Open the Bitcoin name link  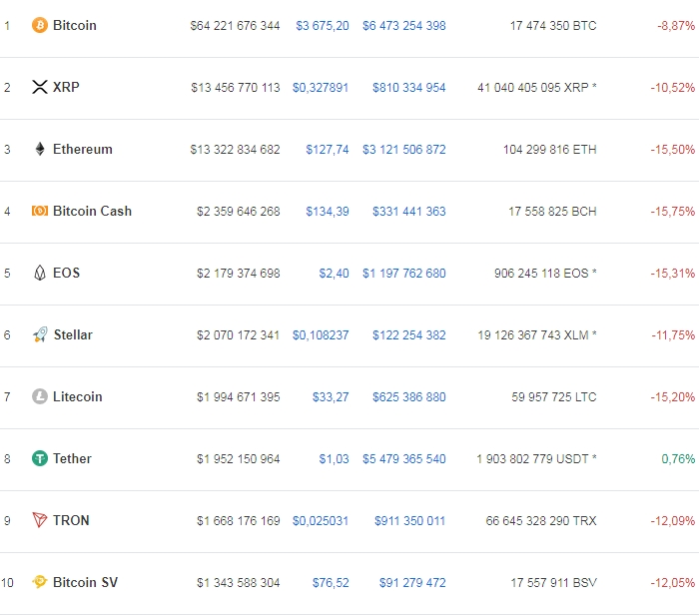(75, 25)
